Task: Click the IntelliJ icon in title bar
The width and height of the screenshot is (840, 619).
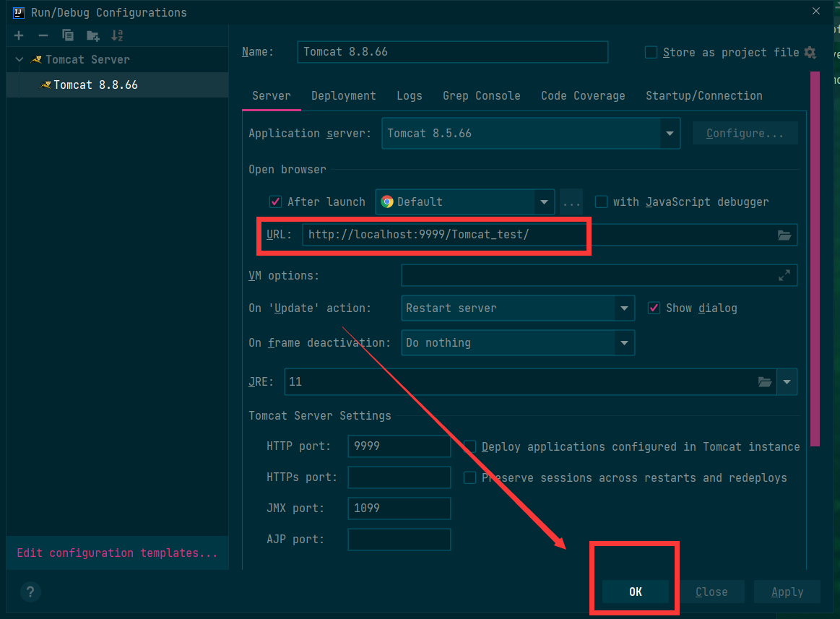Action: pos(19,12)
